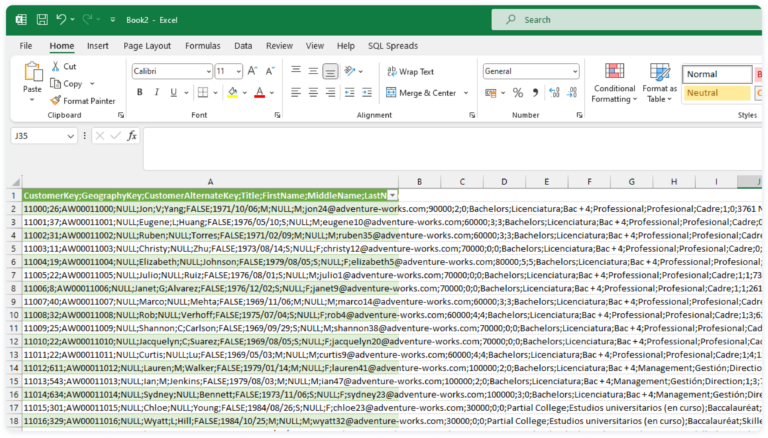The width and height of the screenshot is (768, 438).
Task: Click the Paste clipboard icon
Action: pos(33,72)
